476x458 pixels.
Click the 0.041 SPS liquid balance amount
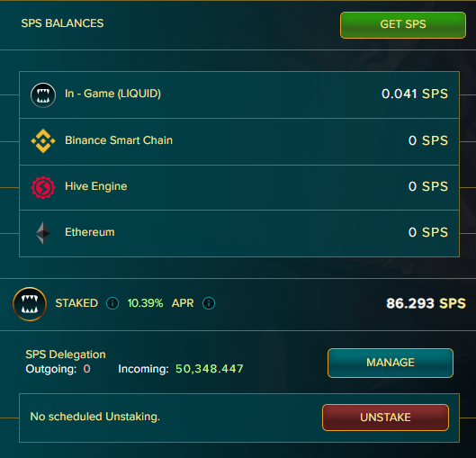pos(415,94)
